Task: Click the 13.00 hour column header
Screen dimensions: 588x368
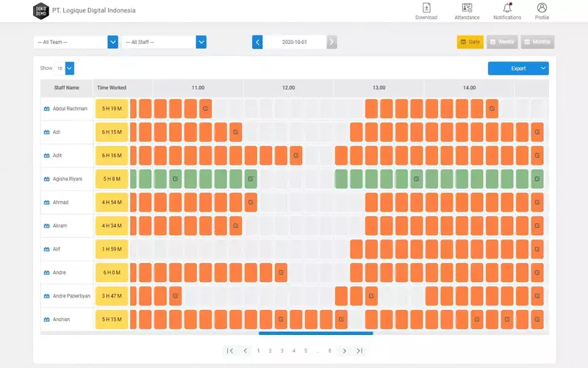Action: pos(379,87)
